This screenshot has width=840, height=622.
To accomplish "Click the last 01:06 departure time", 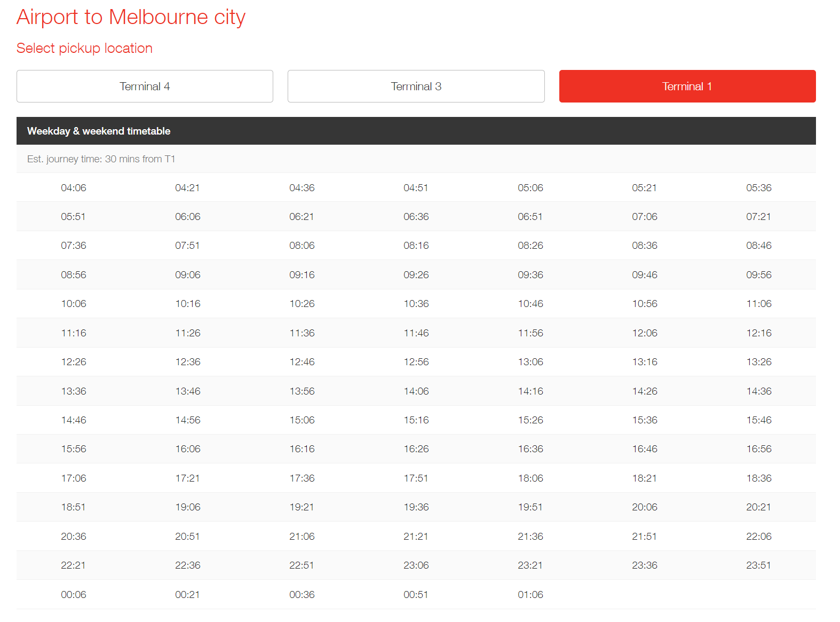I will 530,595.
